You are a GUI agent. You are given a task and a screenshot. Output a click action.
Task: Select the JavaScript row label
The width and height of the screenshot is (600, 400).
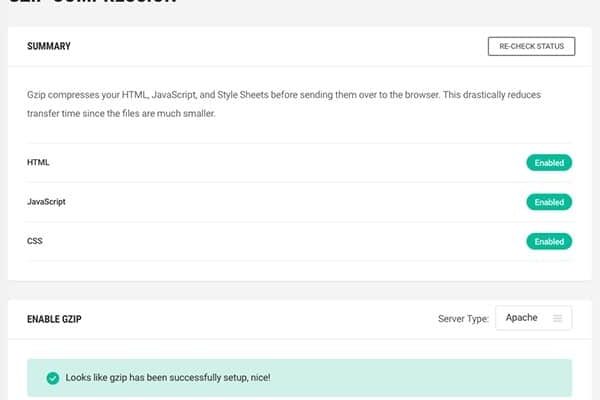[x=46, y=202]
